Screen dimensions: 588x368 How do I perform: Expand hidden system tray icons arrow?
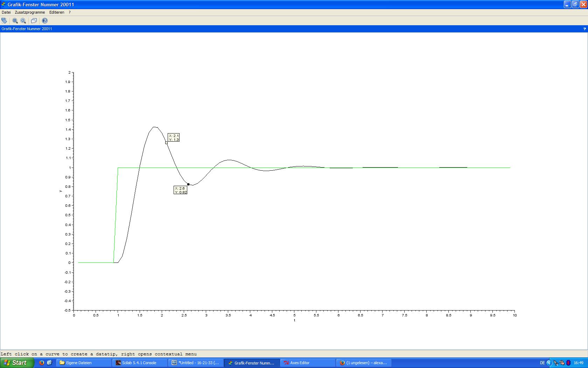pos(549,363)
